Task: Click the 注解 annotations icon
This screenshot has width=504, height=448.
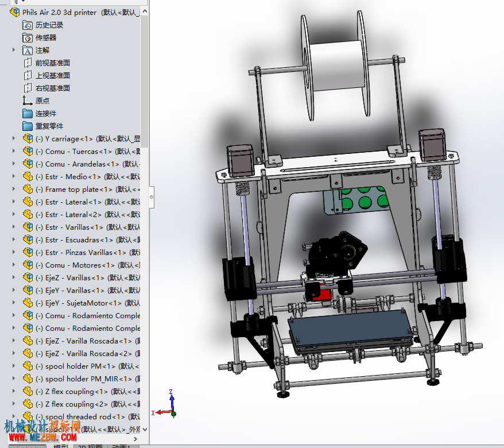Action: point(28,51)
